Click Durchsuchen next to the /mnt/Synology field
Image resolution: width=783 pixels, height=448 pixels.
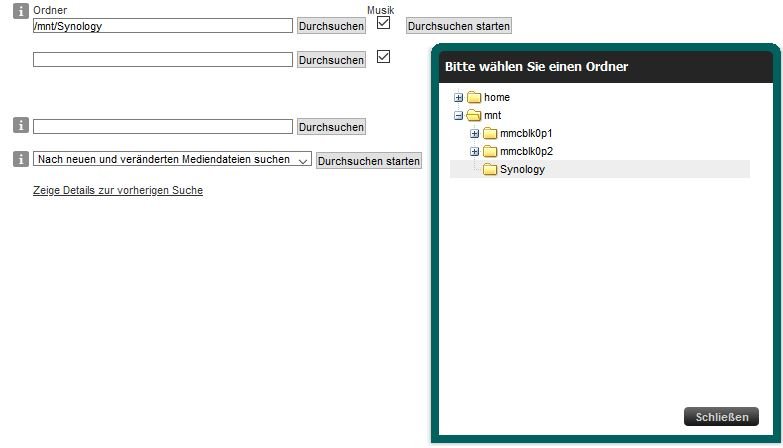tap(331, 26)
